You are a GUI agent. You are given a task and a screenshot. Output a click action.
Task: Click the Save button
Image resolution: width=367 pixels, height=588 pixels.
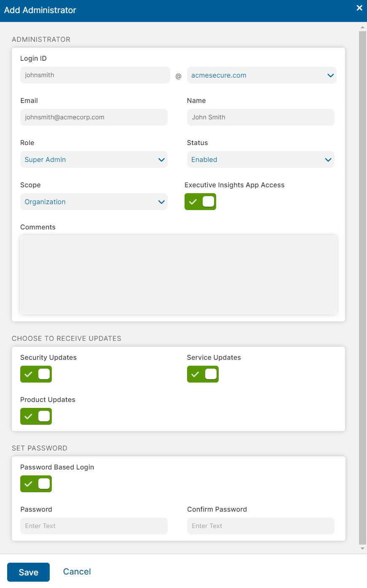pyautogui.click(x=28, y=572)
